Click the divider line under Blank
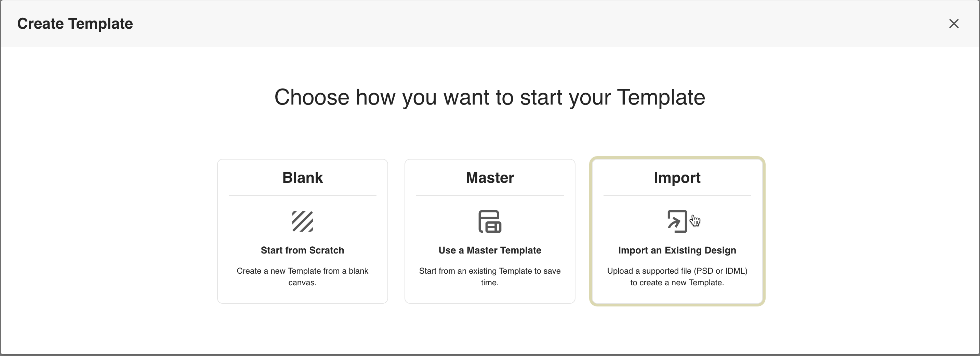 (x=302, y=196)
